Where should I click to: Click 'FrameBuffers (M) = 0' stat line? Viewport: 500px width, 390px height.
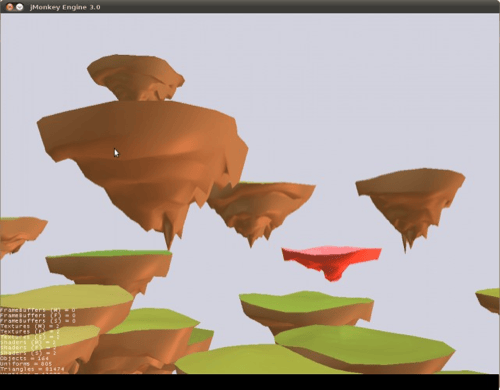click(x=38, y=310)
